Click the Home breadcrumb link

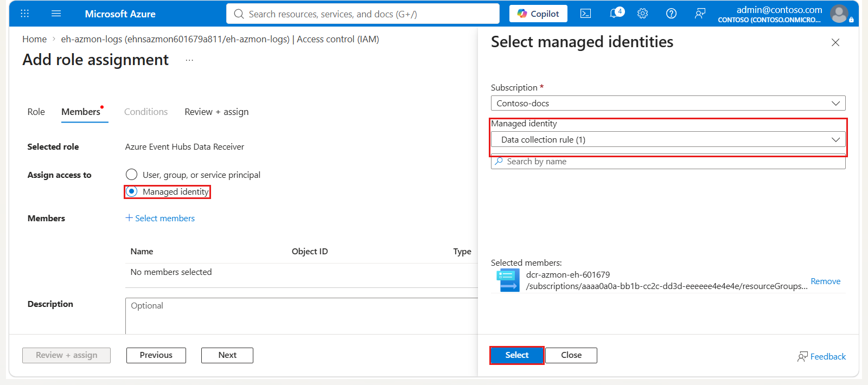point(34,39)
